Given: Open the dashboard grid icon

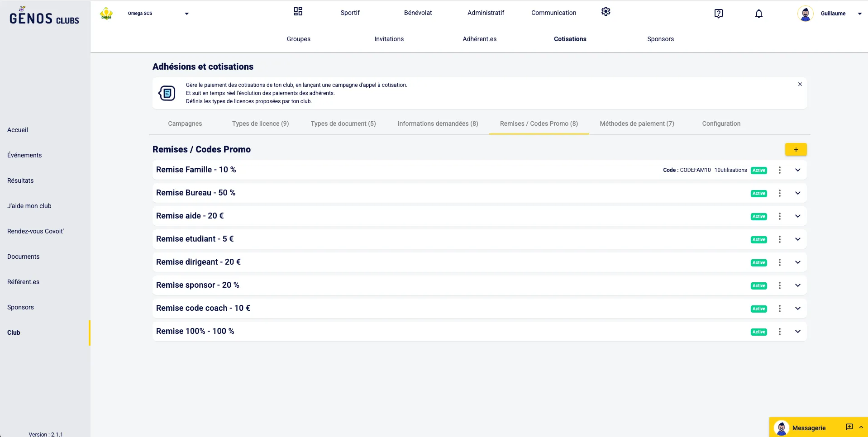Looking at the screenshot, I should tap(298, 12).
